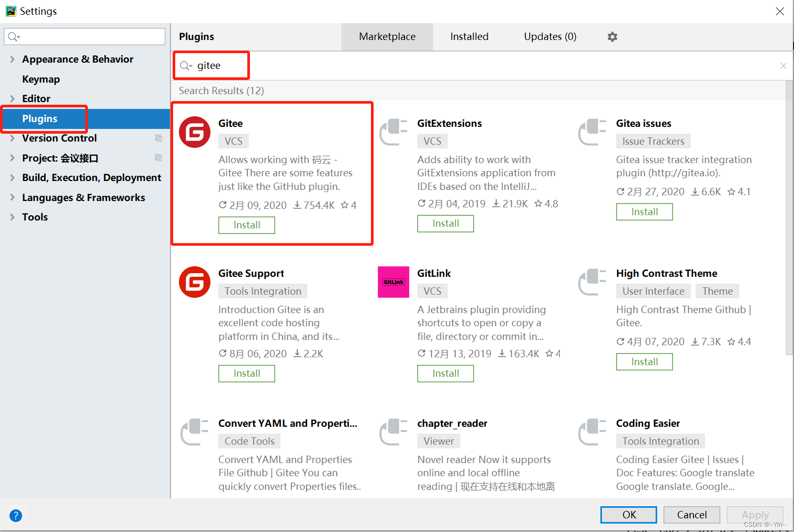Click the chapter_reader plug icon

(x=394, y=432)
